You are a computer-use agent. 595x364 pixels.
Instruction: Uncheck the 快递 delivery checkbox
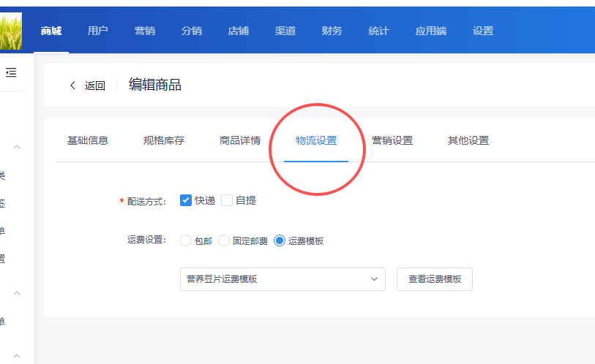[x=186, y=200]
